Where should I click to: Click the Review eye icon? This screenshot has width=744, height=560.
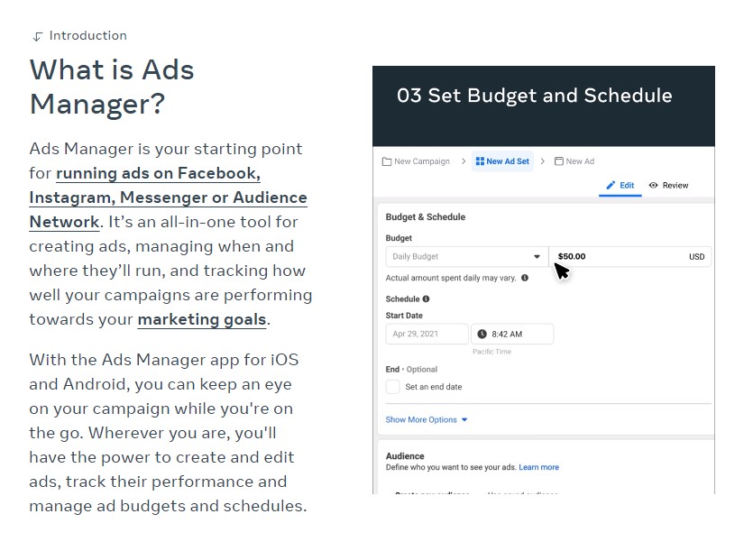(654, 185)
